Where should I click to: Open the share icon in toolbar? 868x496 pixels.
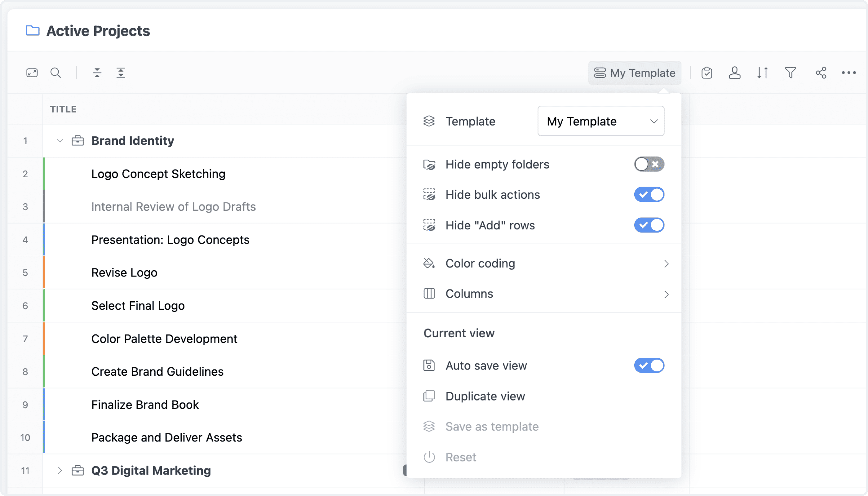[821, 73]
